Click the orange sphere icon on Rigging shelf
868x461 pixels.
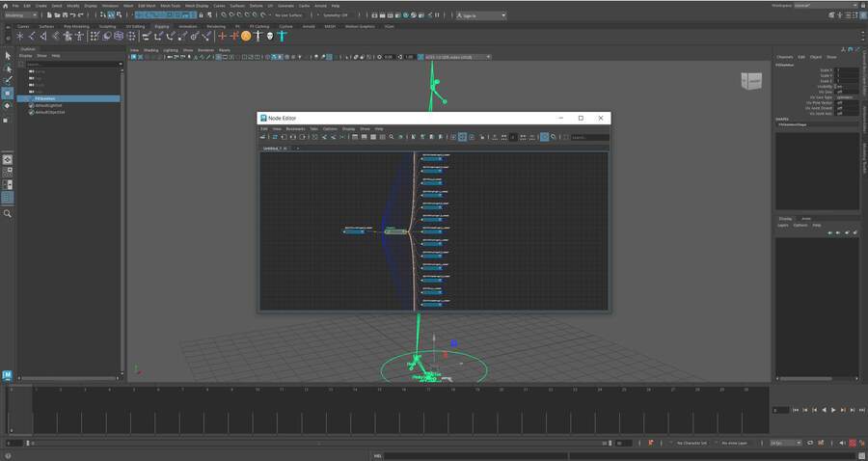coord(246,36)
